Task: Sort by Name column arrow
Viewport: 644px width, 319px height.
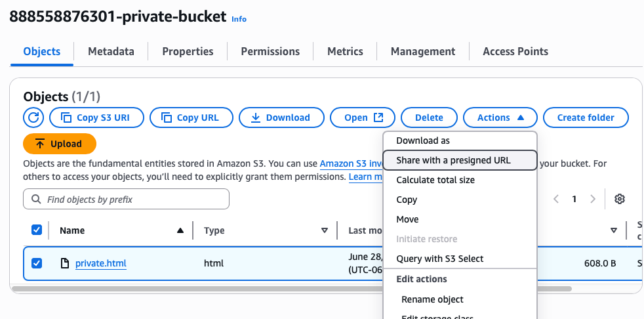Action: click(180, 230)
